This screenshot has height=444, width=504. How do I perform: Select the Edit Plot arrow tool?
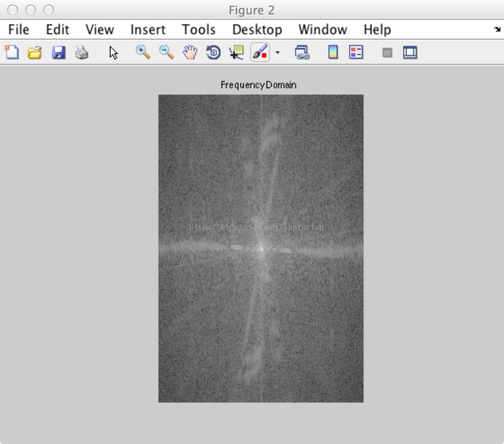pos(113,53)
